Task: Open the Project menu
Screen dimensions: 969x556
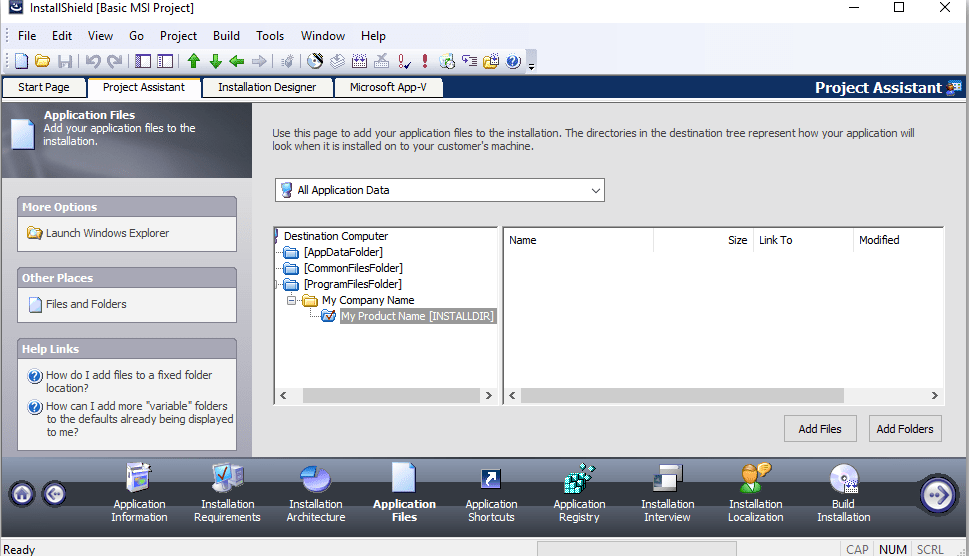Action: [178, 36]
